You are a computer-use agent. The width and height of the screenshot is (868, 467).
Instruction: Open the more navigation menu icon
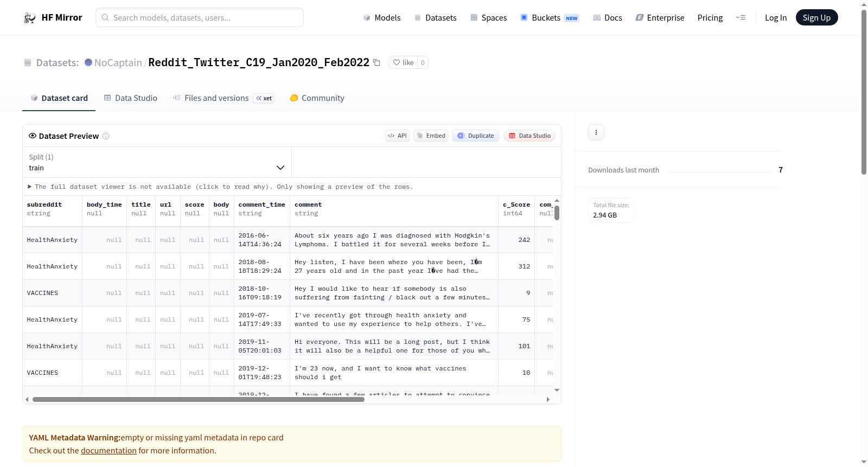point(741,17)
